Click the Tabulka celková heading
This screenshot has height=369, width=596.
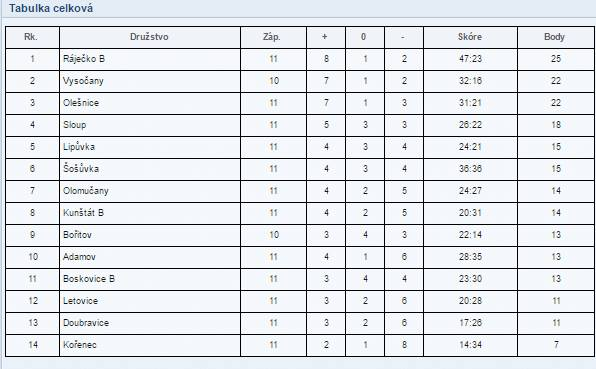[51, 8]
